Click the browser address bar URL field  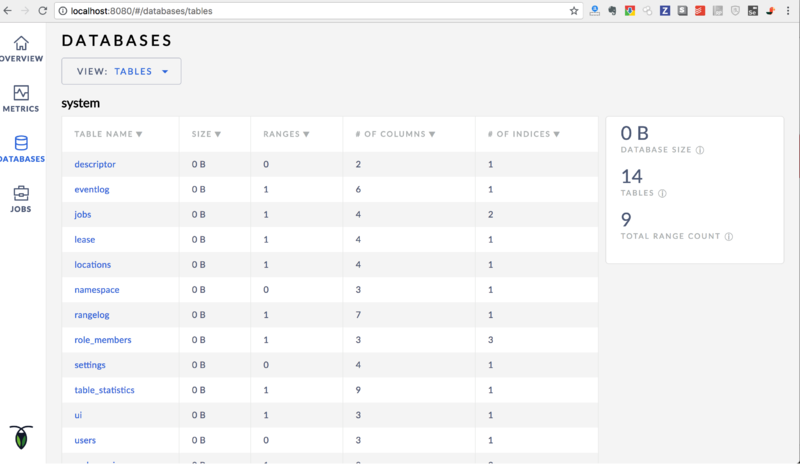pyautogui.click(x=300, y=11)
